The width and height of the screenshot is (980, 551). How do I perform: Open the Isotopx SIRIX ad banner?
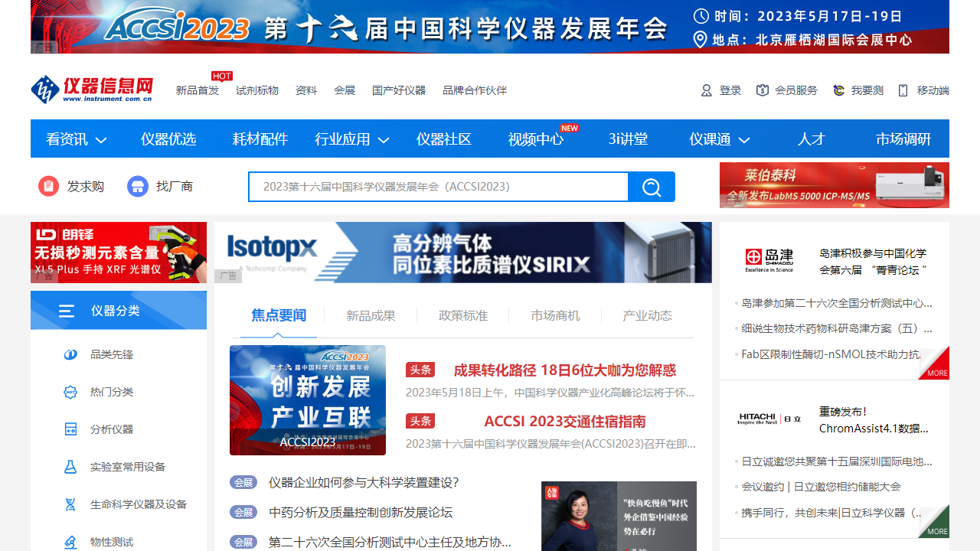point(463,253)
